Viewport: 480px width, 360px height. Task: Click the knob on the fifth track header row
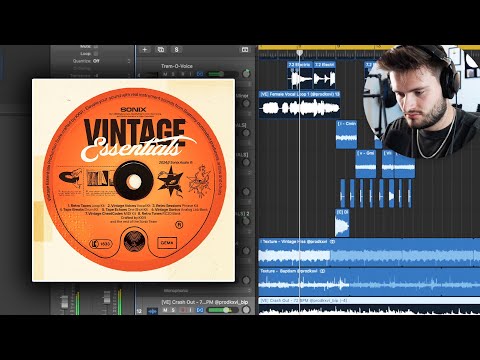coord(246,191)
